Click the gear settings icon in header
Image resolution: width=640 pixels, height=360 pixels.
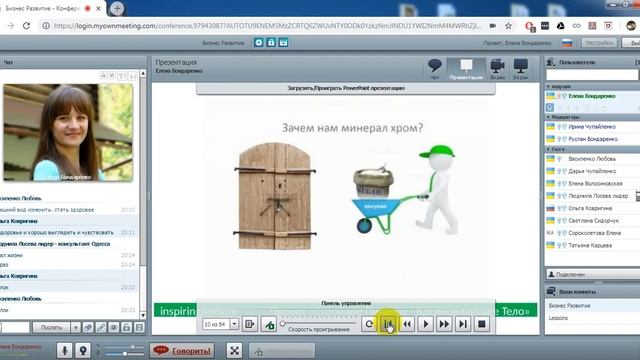[258, 42]
